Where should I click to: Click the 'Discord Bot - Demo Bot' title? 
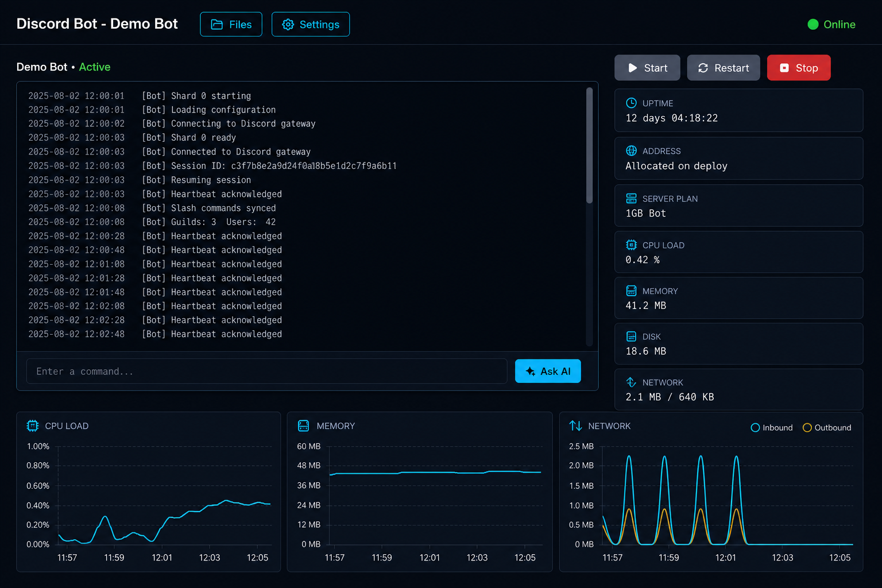[x=97, y=24]
